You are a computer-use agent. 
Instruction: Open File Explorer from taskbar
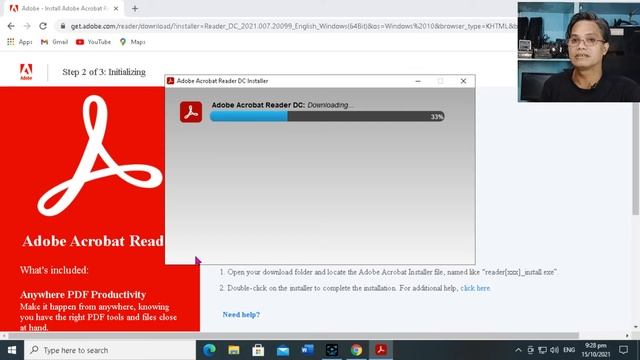point(234,350)
